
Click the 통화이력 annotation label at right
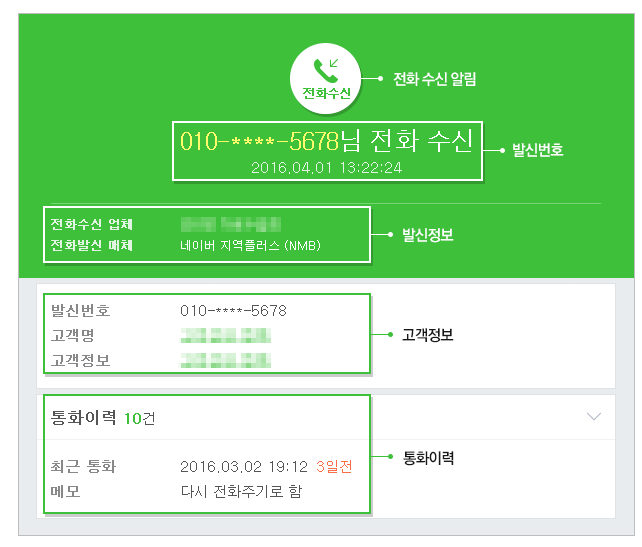[x=428, y=458]
